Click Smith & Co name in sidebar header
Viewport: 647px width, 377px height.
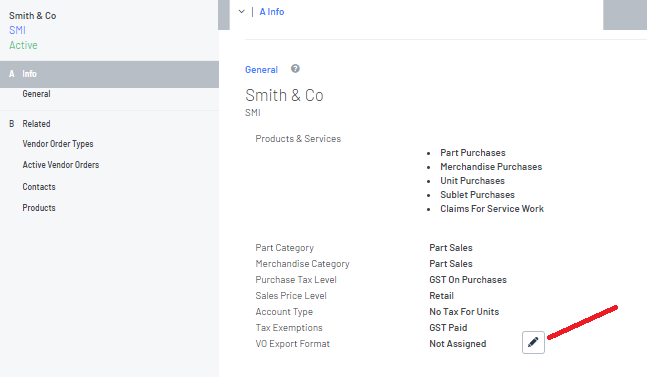click(x=33, y=16)
